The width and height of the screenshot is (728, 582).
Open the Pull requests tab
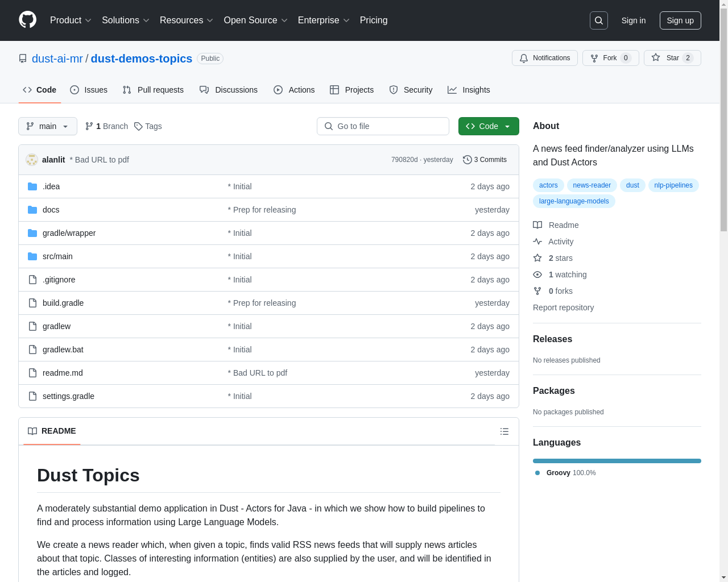tap(153, 90)
